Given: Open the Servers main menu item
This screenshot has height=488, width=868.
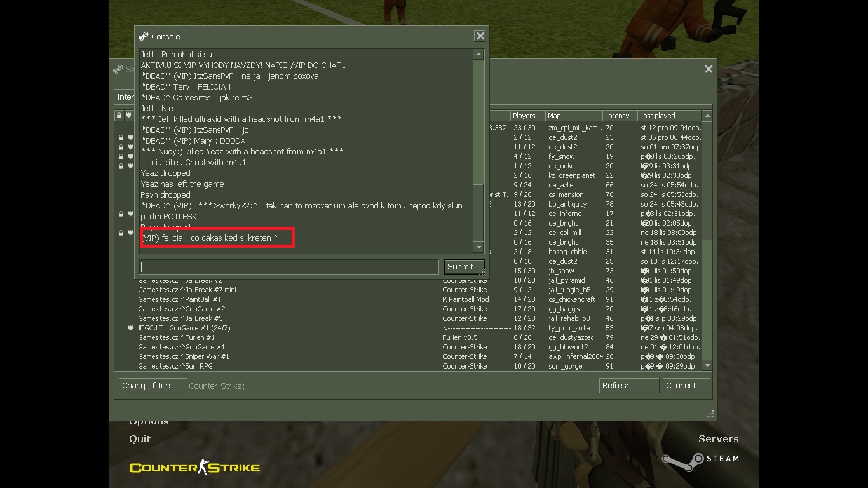Looking at the screenshot, I should pyautogui.click(x=718, y=438).
